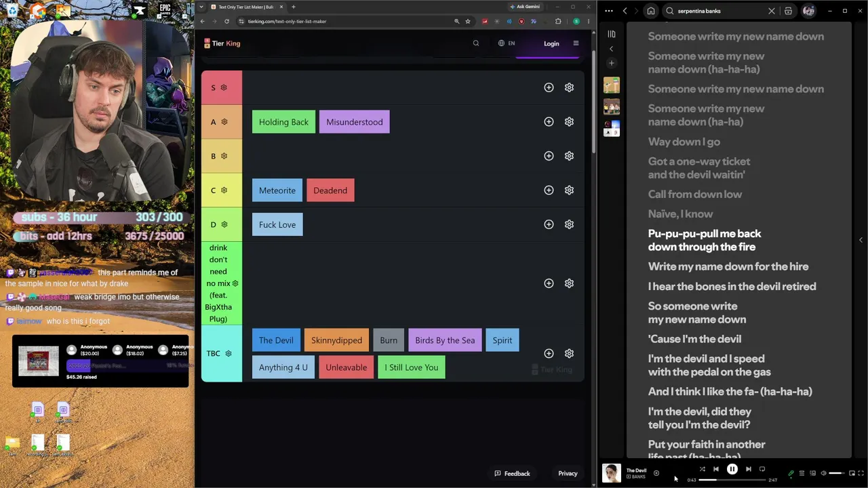Bookmark the tierking.com page with the star
This screenshot has width=868, height=488.
coord(467,21)
